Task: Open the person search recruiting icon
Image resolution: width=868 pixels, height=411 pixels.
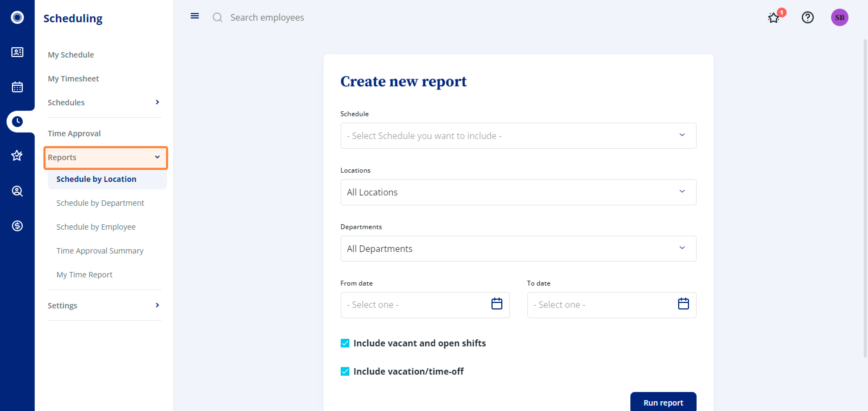Action: click(17, 191)
